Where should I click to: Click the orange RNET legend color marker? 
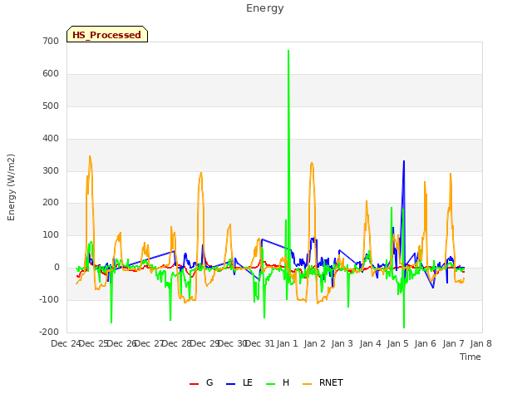pyautogui.click(x=307, y=384)
